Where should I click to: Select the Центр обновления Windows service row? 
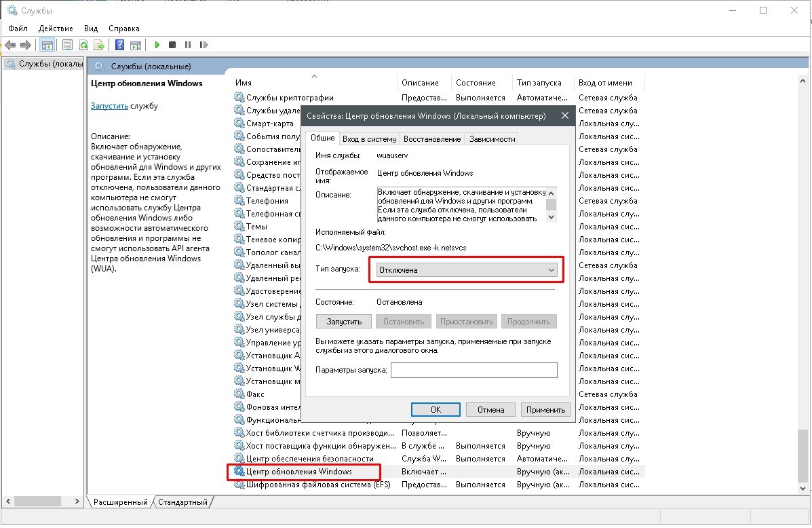(x=438, y=472)
